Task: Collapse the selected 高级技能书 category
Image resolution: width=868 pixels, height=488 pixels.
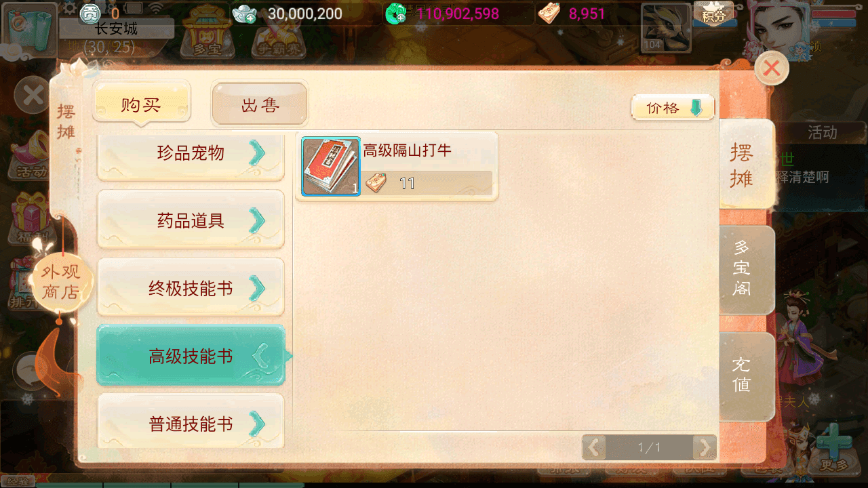Action: click(x=191, y=355)
